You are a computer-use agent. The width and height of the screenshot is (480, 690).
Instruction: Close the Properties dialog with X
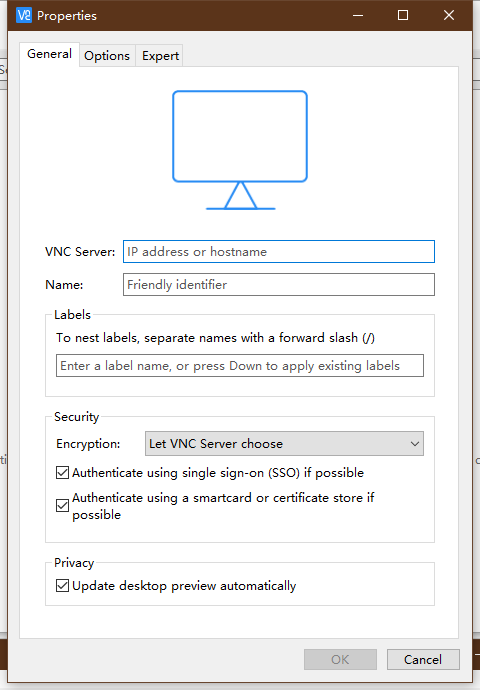(x=449, y=15)
